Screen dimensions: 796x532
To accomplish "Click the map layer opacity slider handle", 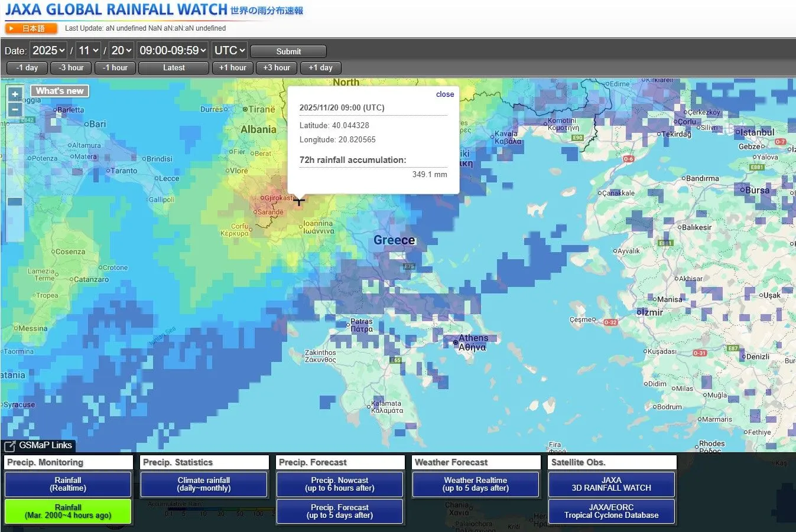I will pos(15,201).
